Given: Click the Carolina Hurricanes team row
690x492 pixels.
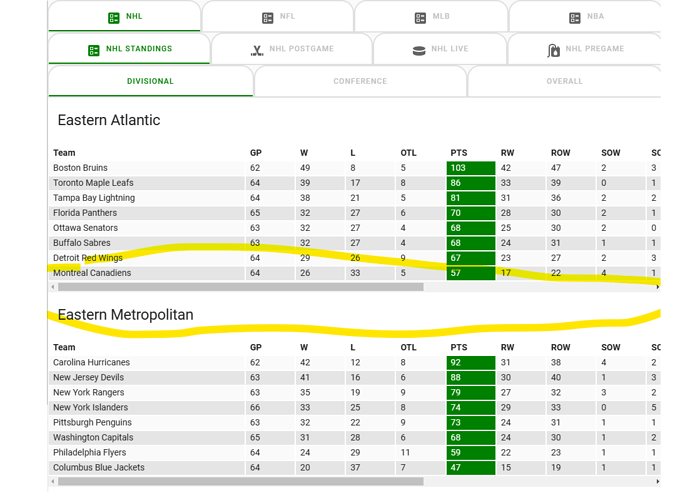Looking at the screenshot, I should [88, 362].
